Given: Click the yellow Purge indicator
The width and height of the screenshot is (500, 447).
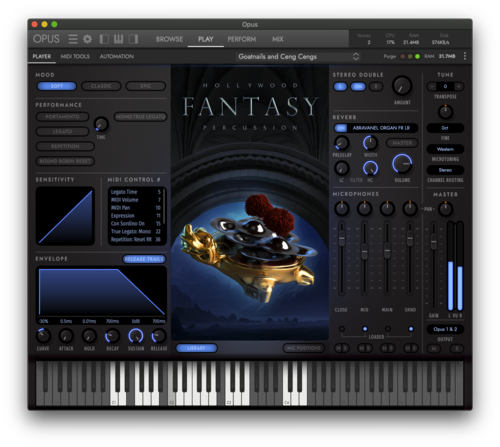Looking at the screenshot, I should point(410,56).
